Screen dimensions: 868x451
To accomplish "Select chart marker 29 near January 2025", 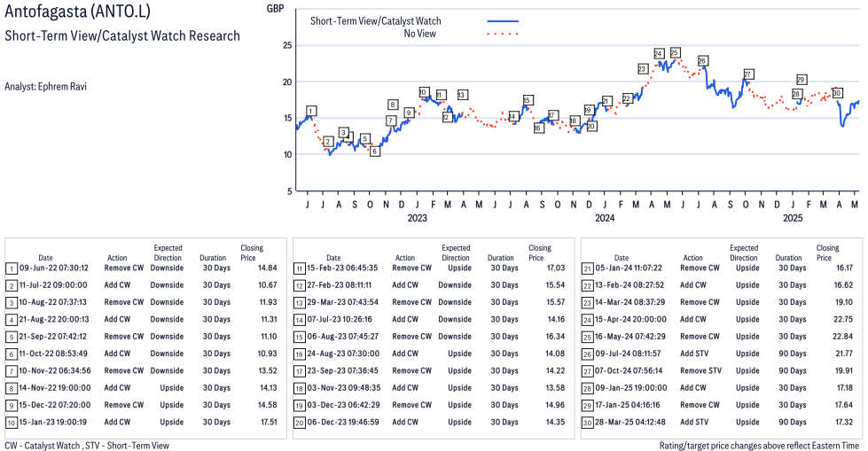I will point(801,80).
